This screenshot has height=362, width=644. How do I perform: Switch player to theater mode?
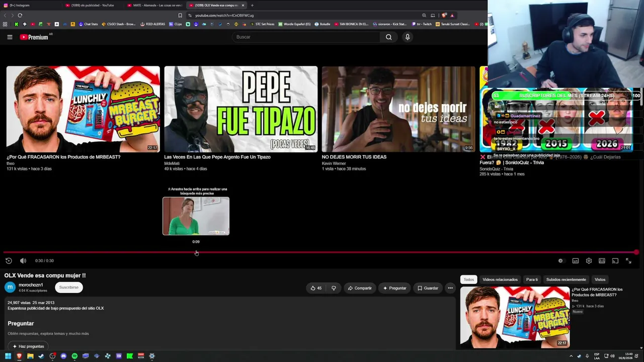pyautogui.click(x=602, y=261)
